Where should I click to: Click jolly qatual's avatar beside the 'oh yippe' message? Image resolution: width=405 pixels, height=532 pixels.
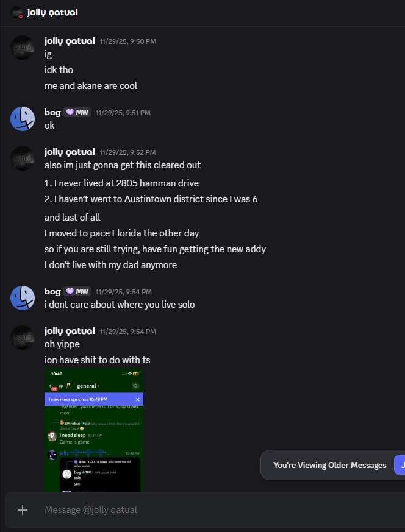[x=23, y=337]
